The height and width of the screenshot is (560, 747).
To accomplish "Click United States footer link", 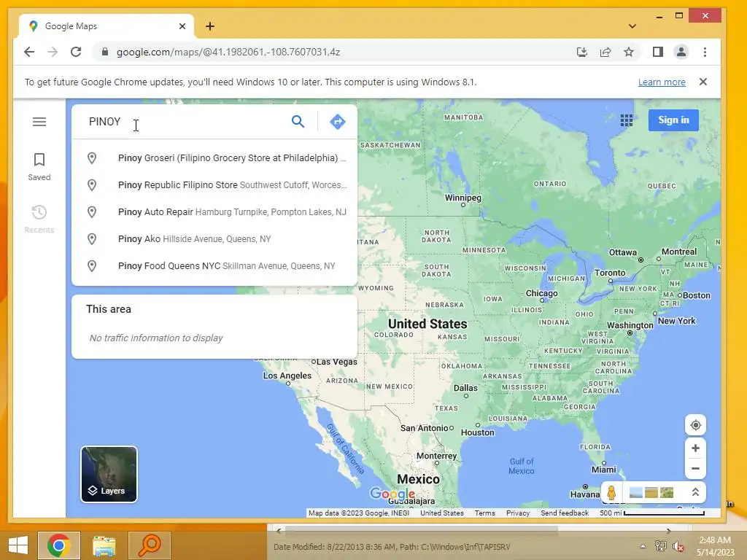I will click(x=441, y=513).
